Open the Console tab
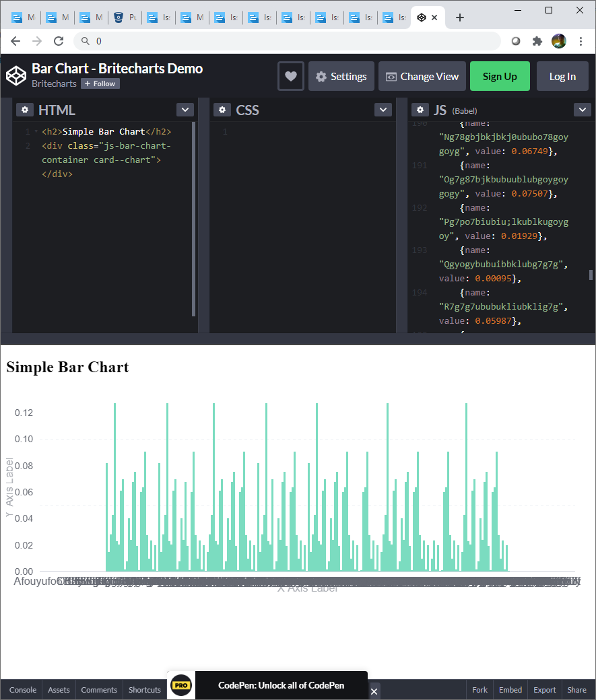The width and height of the screenshot is (596, 700). pos(22,690)
